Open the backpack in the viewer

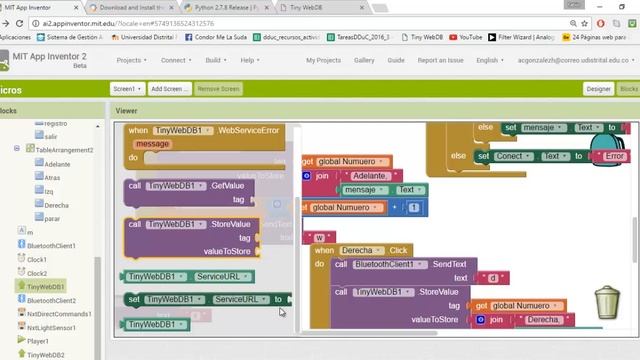pyautogui.click(x=607, y=149)
